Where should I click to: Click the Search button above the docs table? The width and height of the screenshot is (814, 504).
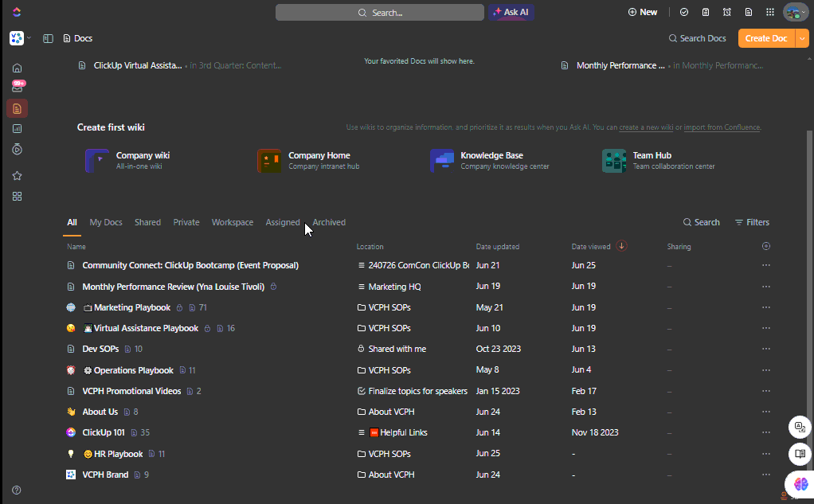[x=702, y=222]
